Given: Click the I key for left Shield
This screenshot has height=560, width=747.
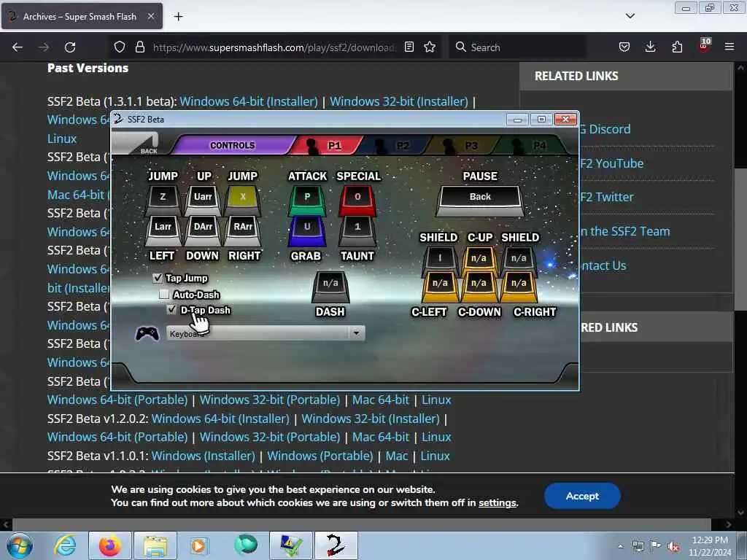Looking at the screenshot, I should 440,261.
